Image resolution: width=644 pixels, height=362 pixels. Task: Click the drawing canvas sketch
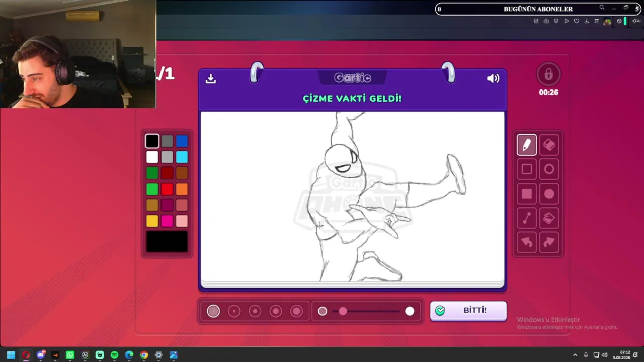coord(352,197)
